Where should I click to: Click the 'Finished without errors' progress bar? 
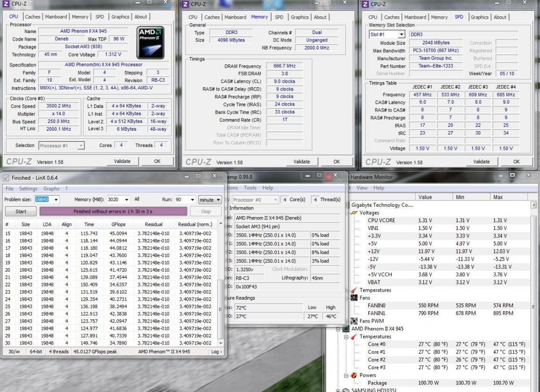coord(113,211)
